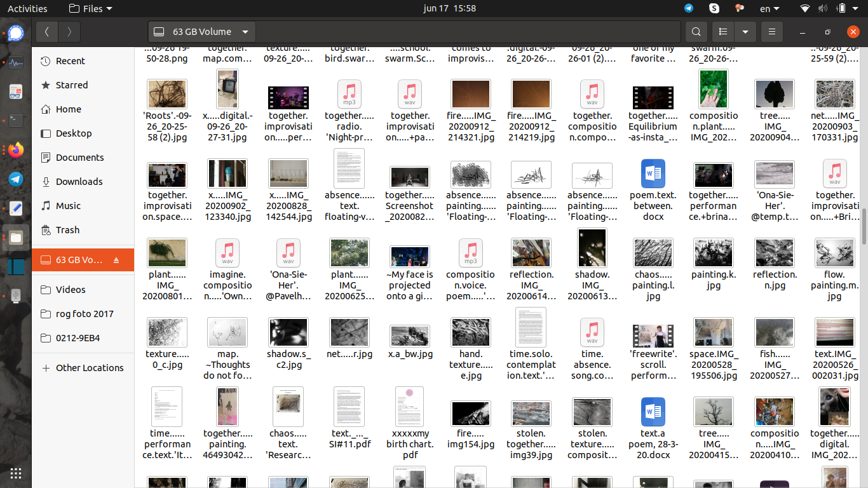Select composition.voice.poem mp3 file
Image resolution: width=868 pixels, height=488 pixels.
[470, 269]
